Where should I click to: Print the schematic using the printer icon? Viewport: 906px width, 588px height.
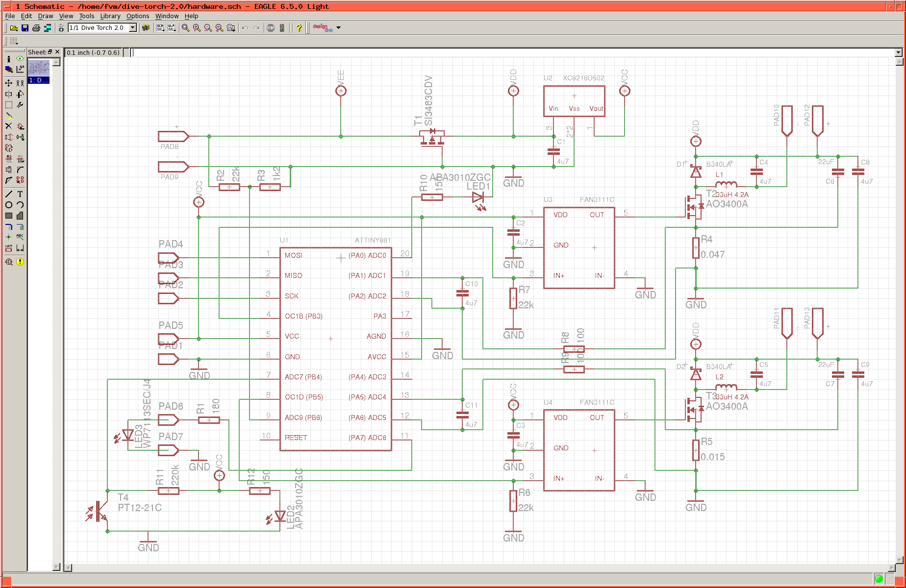point(36,28)
